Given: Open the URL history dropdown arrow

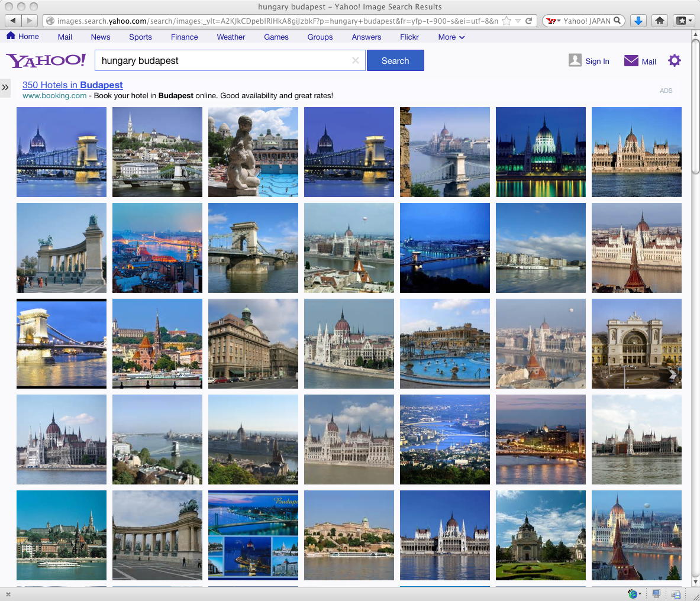Looking at the screenshot, I should click(518, 21).
